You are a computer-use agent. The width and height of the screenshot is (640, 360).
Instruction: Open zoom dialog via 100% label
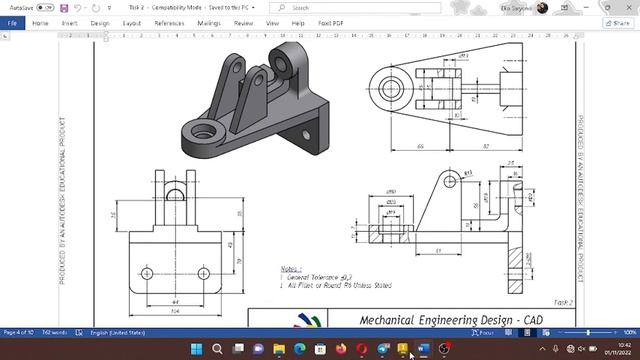click(x=630, y=333)
